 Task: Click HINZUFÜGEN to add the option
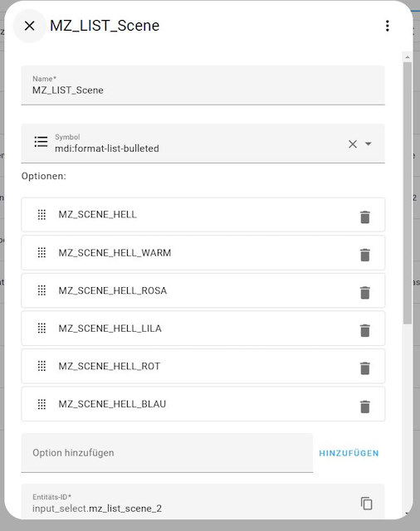(x=349, y=454)
